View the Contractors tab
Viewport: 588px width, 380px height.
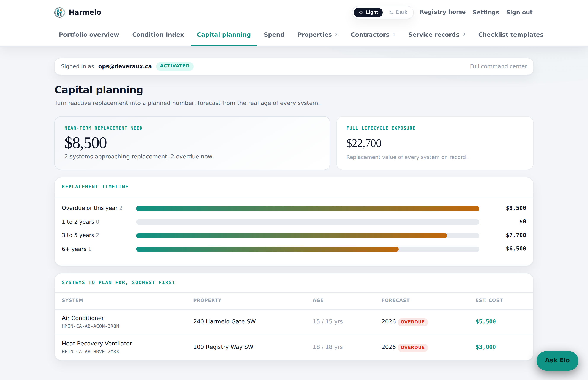(x=373, y=35)
